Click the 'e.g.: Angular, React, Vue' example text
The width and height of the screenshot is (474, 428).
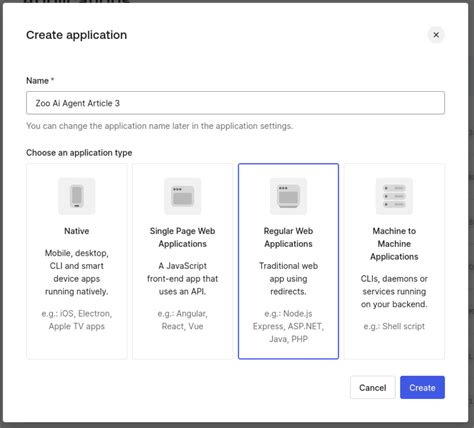tap(182, 320)
